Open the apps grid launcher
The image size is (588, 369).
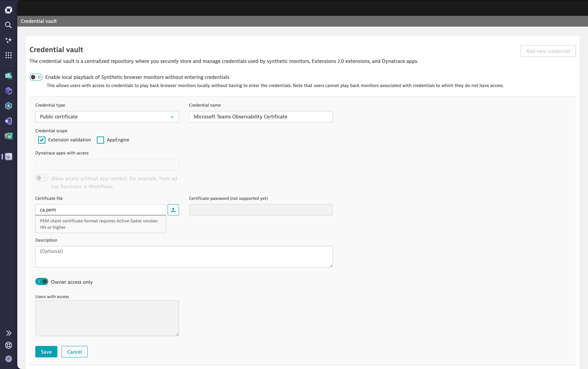coord(8,55)
